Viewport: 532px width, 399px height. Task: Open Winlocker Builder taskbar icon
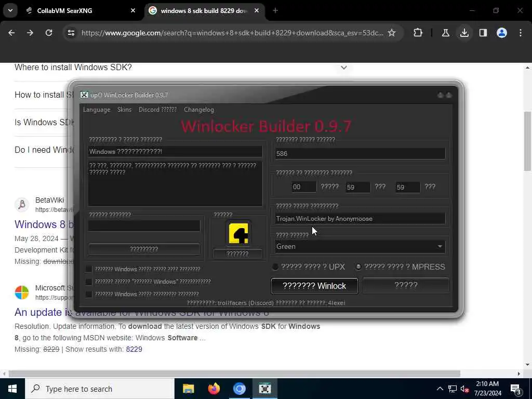pyautogui.click(x=264, y=389)
